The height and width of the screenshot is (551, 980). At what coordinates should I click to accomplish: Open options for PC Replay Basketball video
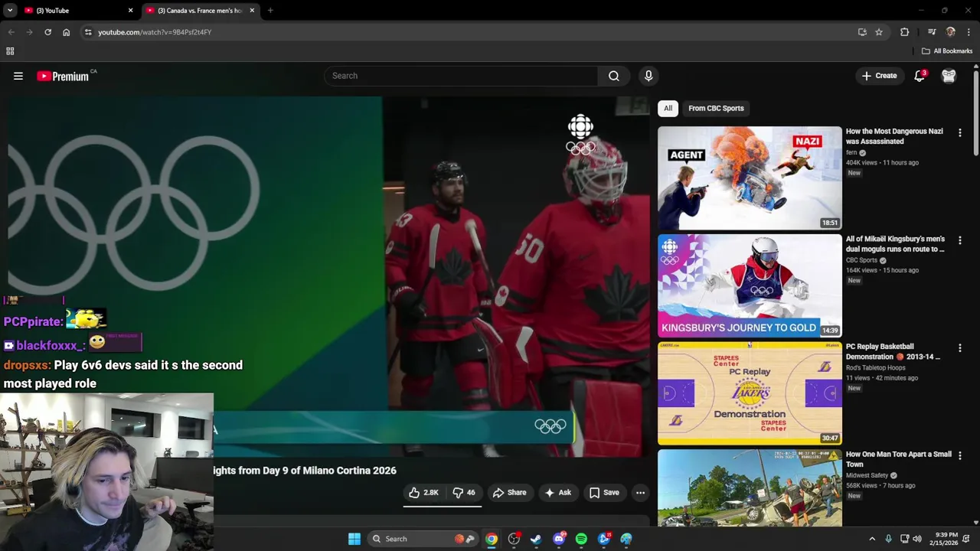coord(960,347)
